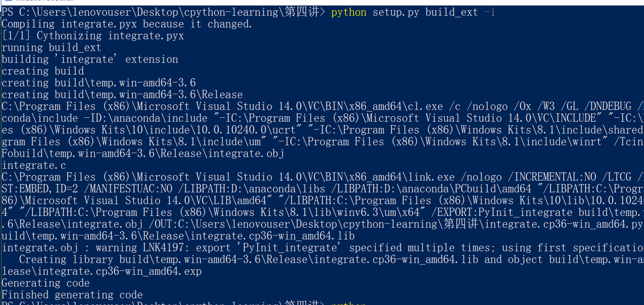Click the '[1/1] Cythonizing integrate.pyx' line
The height and width of the screenshot is (305, 644).
tap(92, 36)
